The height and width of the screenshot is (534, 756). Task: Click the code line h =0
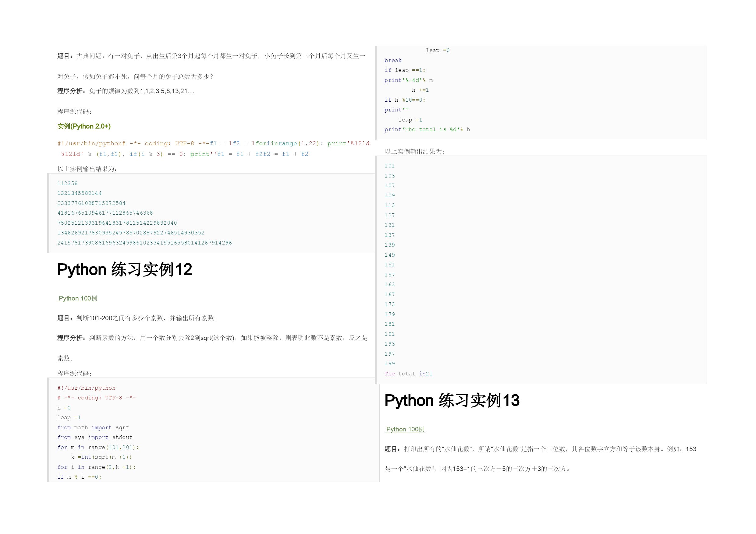pyautogui.click(x=64, y=408)
